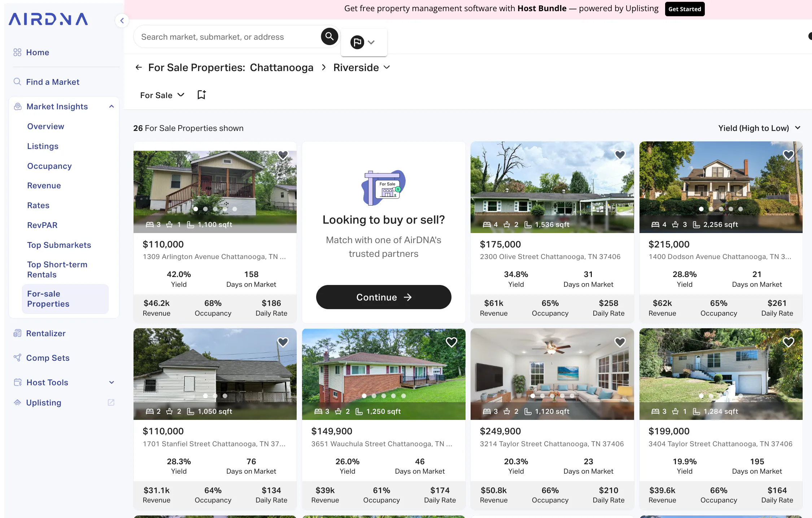
Task: Go to Listings under Market Insights
Action: pyautogui.click(x=43, y=146)
